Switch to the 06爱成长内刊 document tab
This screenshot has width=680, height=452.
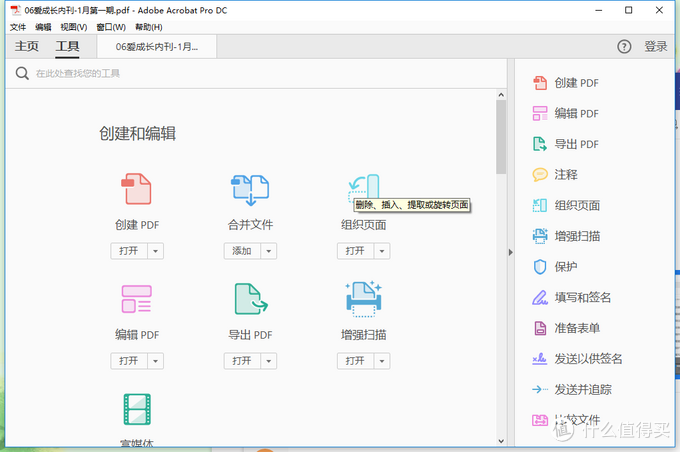(157, 47)
